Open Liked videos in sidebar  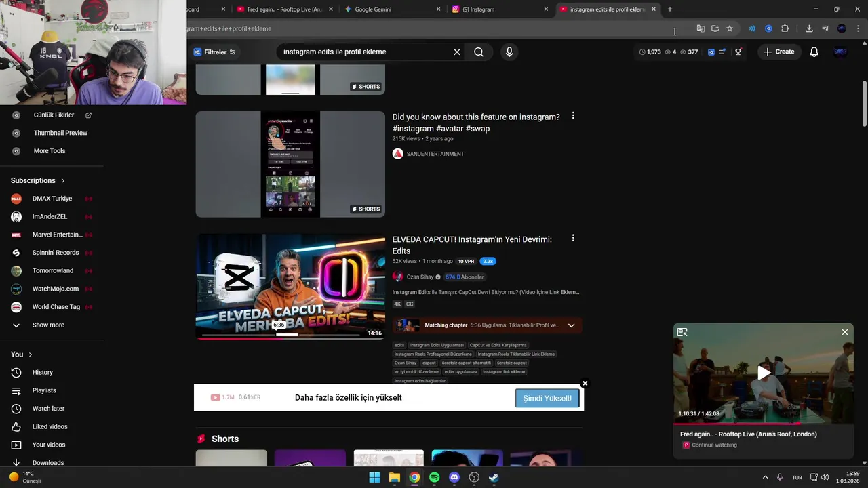[50, 427]
